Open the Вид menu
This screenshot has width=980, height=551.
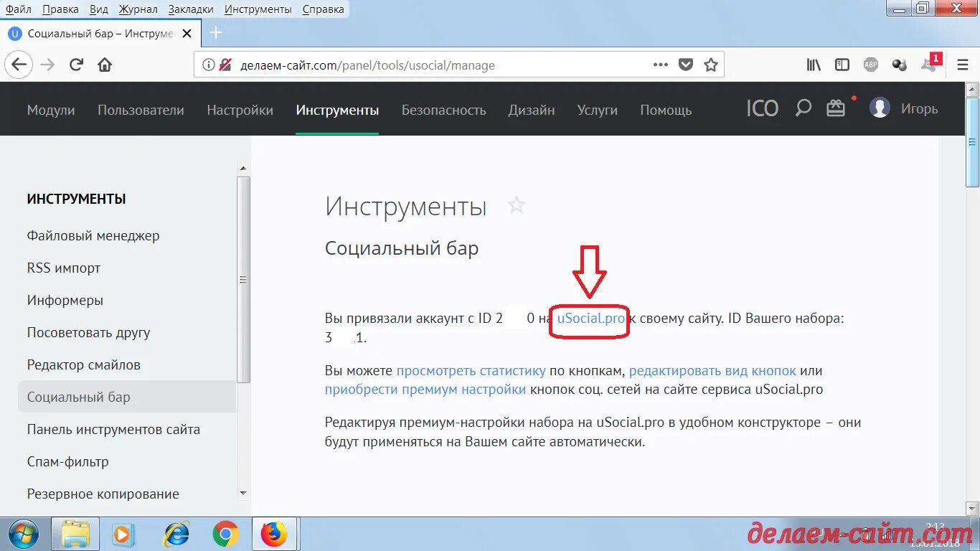click(x=99, y=9)
